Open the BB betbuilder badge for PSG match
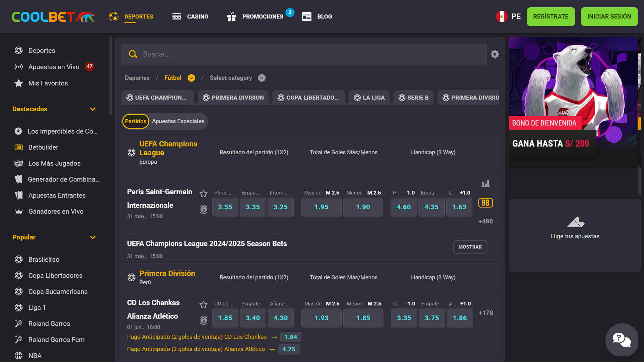Viewport: 644px width, 362px height. tap(485, 203)
